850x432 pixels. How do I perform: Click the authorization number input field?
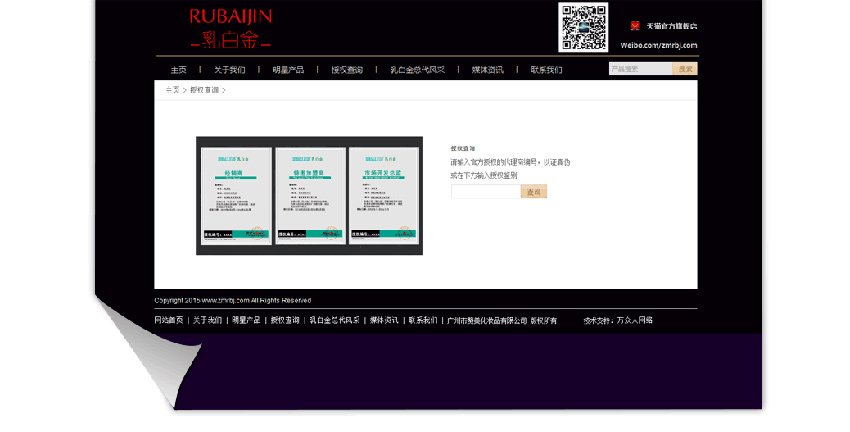click(485, 191)
